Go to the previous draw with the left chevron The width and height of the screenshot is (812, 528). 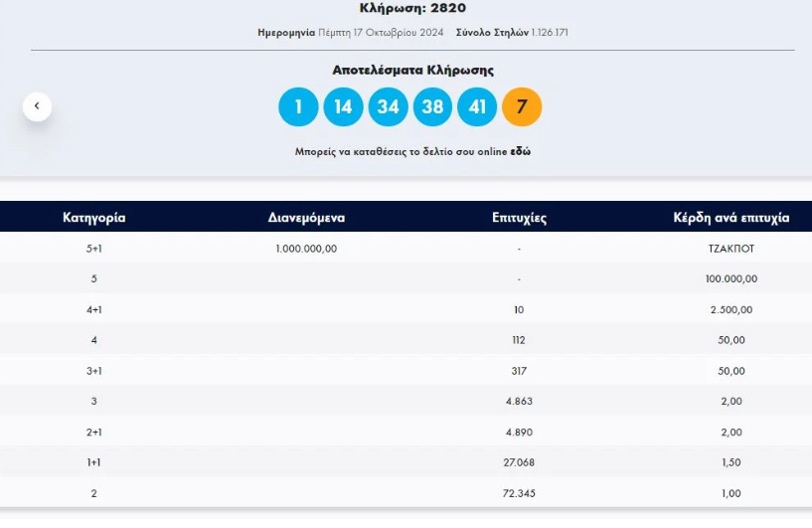[38, 106]
